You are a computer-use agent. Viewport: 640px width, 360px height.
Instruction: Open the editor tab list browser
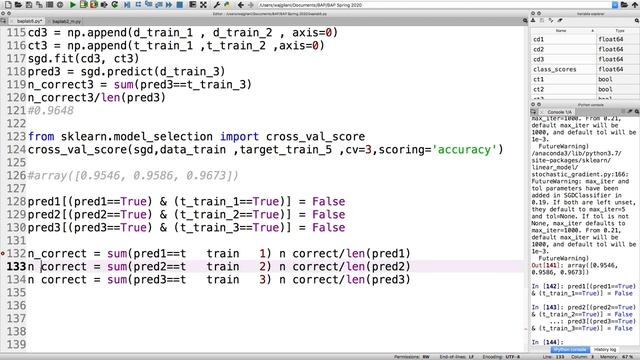(3, 20)
